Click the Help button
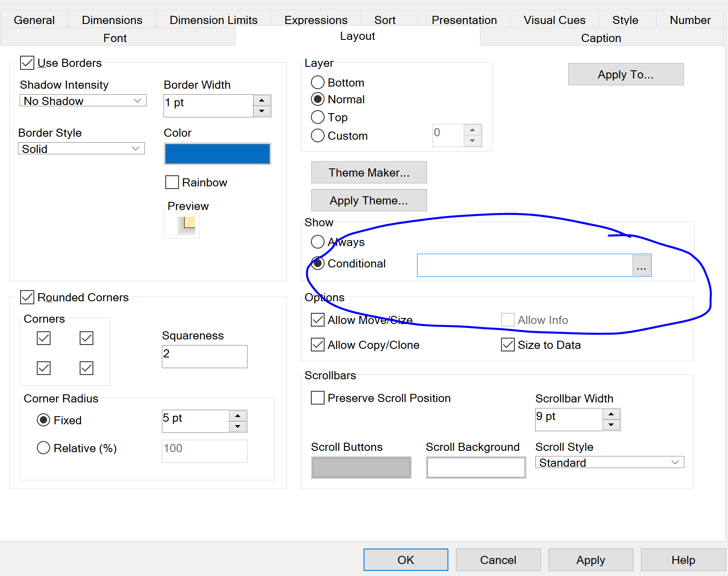The image size is (728, 576). (683, 560)
